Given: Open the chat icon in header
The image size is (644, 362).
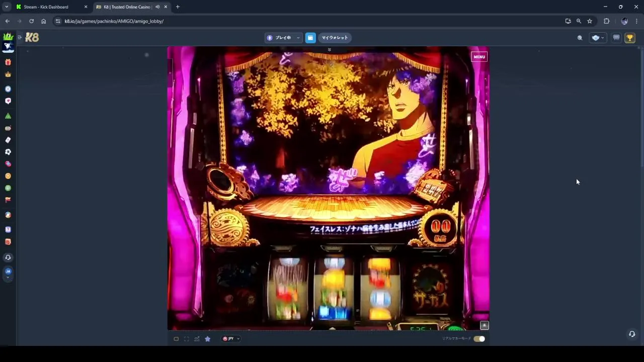Looking at the screenshot, I should point(616,38).
